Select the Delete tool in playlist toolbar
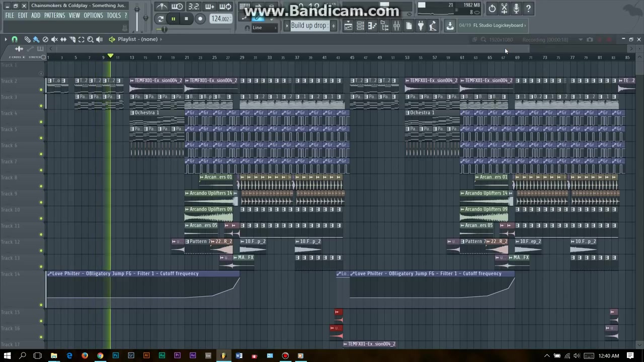Screen dimensions: 644x362 tap(45, 39)
